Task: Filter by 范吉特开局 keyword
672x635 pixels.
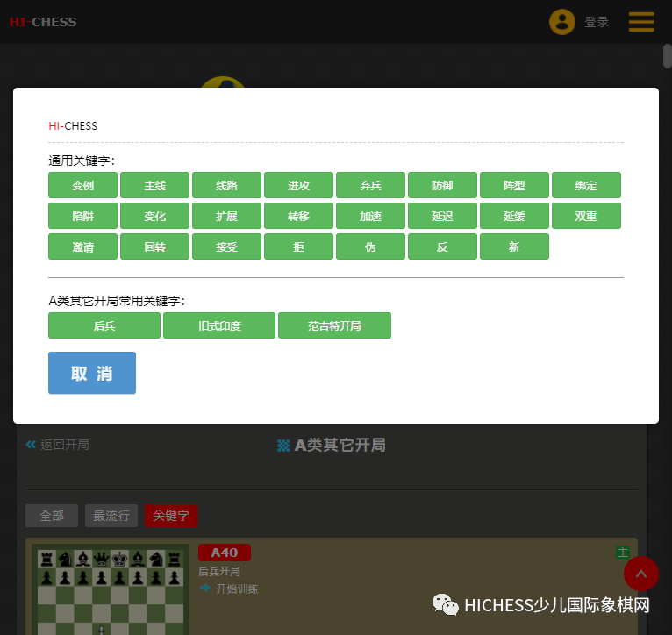Action: click(335, 325)
